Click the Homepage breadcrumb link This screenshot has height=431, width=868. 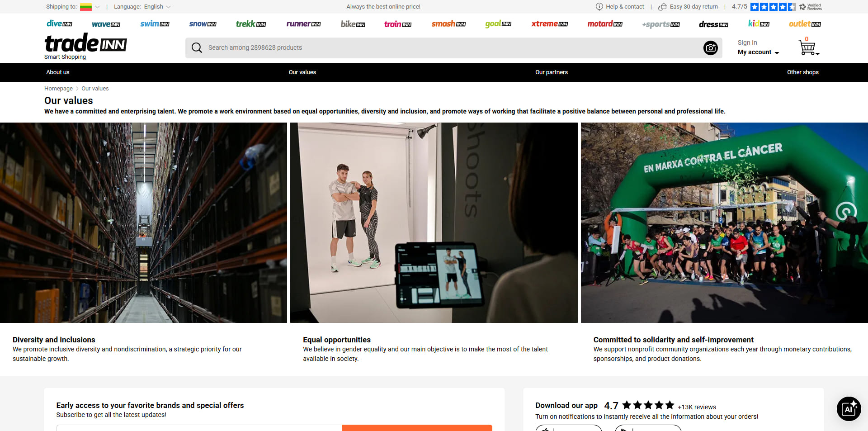point(58,89)
